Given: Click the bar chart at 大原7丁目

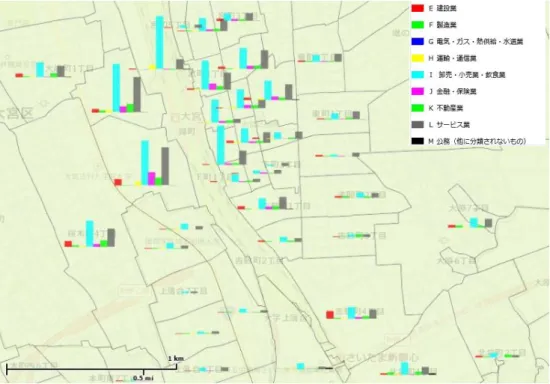Looking at the screenshot, I should pos(470,223).
